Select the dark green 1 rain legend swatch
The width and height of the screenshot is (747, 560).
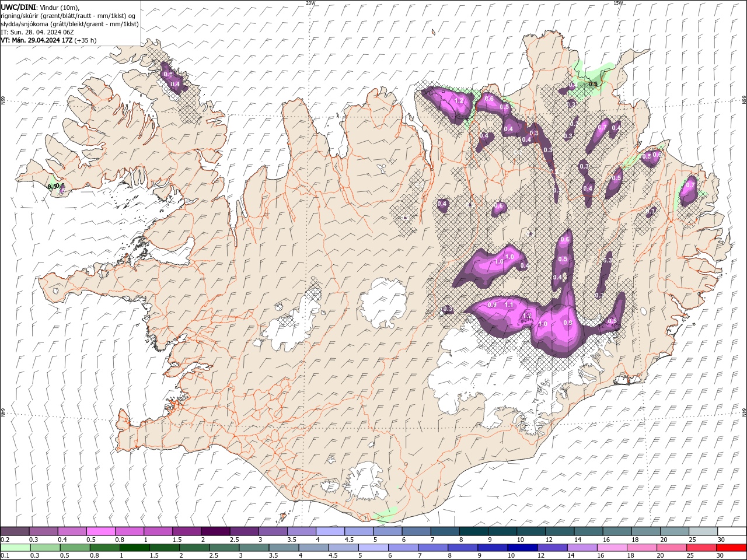tap(134, 548)
